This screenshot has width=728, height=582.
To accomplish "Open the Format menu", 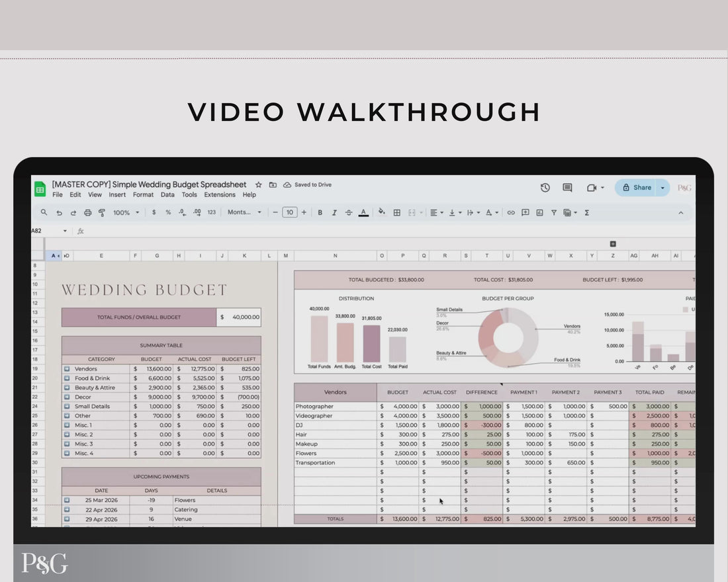I will 143,195.
